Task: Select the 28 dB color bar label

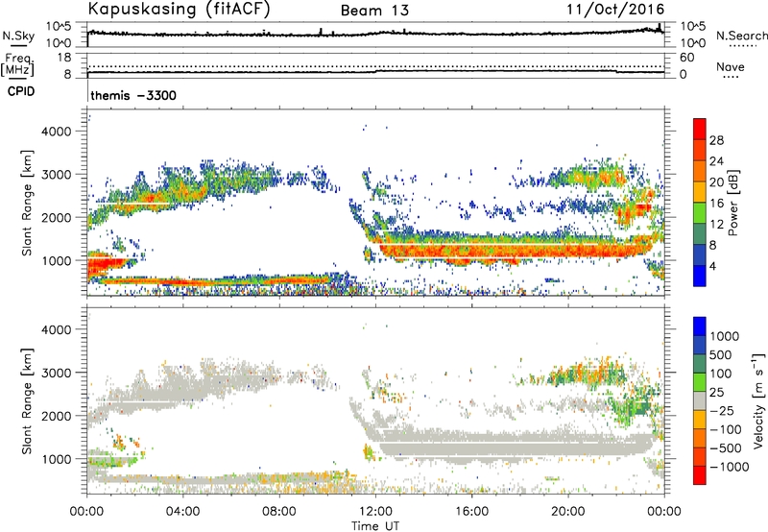Action: 716,140
